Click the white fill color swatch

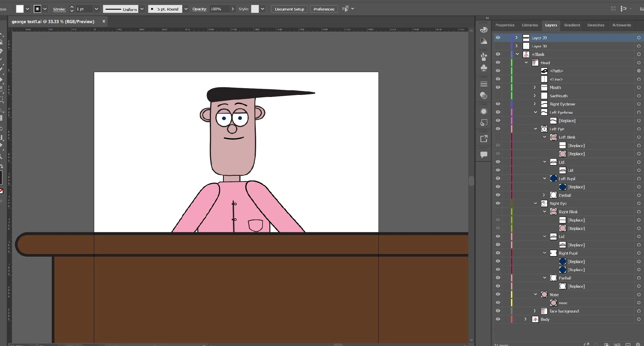tap(20, 9)
